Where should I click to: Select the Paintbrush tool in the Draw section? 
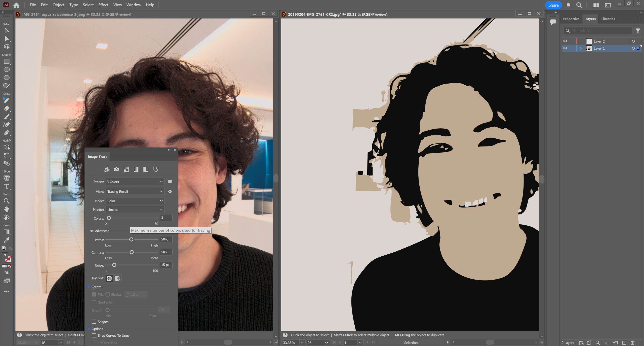(7, 116)
